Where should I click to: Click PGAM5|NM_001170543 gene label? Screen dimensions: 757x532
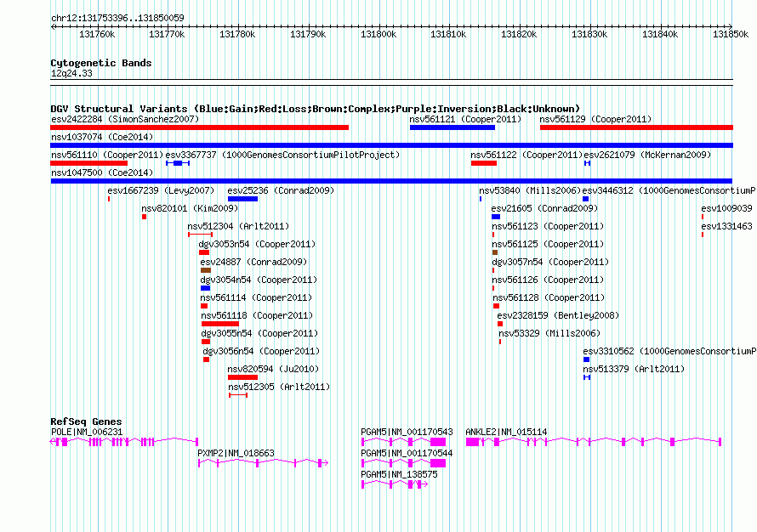407,432
